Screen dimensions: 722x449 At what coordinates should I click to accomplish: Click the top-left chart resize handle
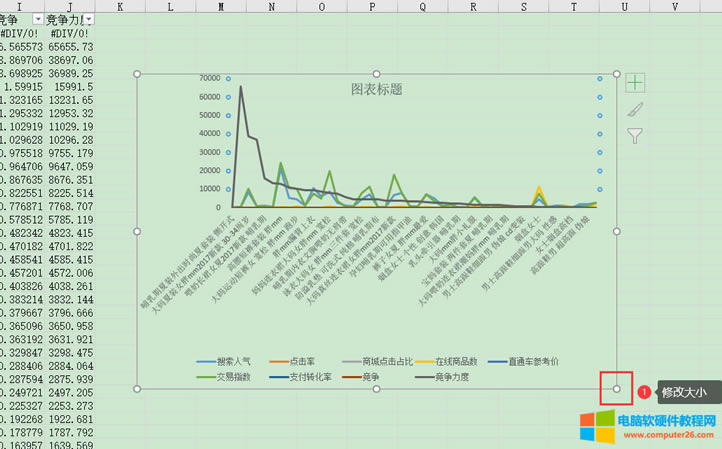tap(137, 74)
